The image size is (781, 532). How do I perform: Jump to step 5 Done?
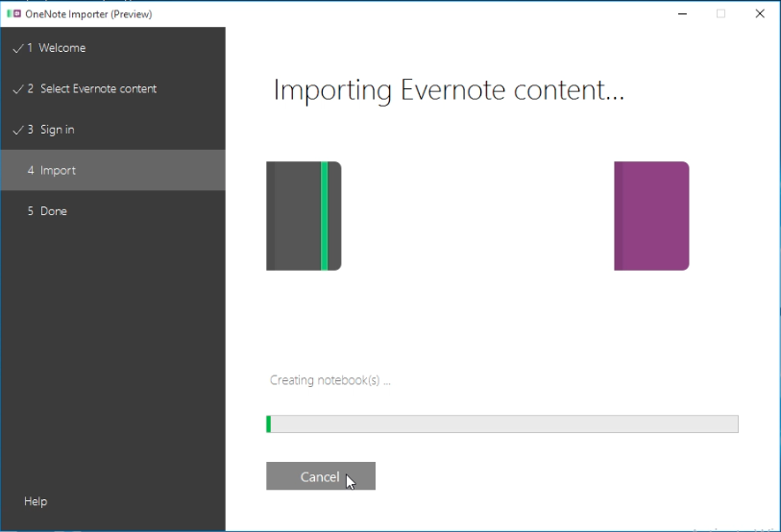pyautogui.click(x=113, y=211)
